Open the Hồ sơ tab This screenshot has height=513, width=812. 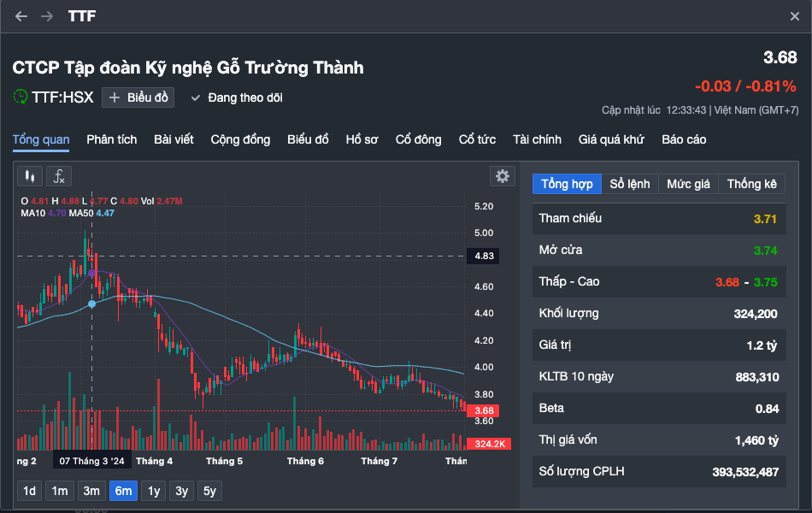[362, 140]
